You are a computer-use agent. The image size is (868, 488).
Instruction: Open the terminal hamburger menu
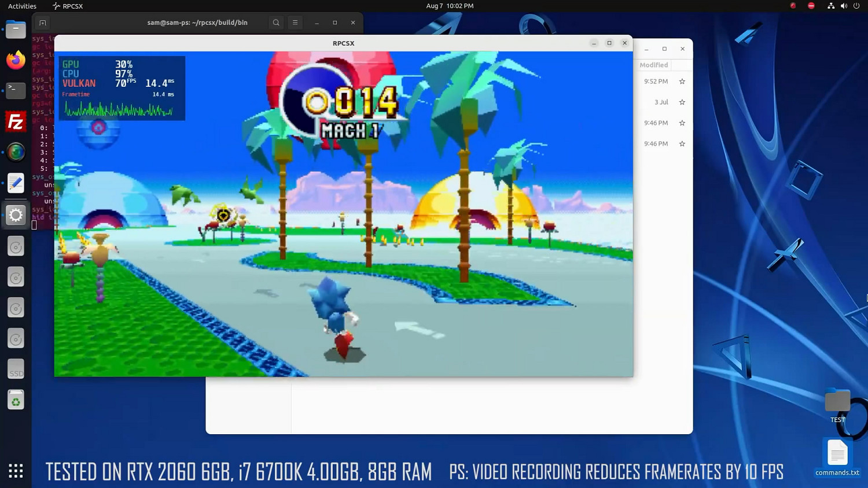(295, 23)
